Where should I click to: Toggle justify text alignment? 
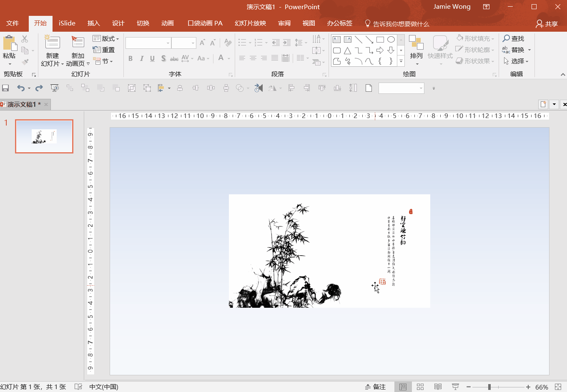[274, 58]
